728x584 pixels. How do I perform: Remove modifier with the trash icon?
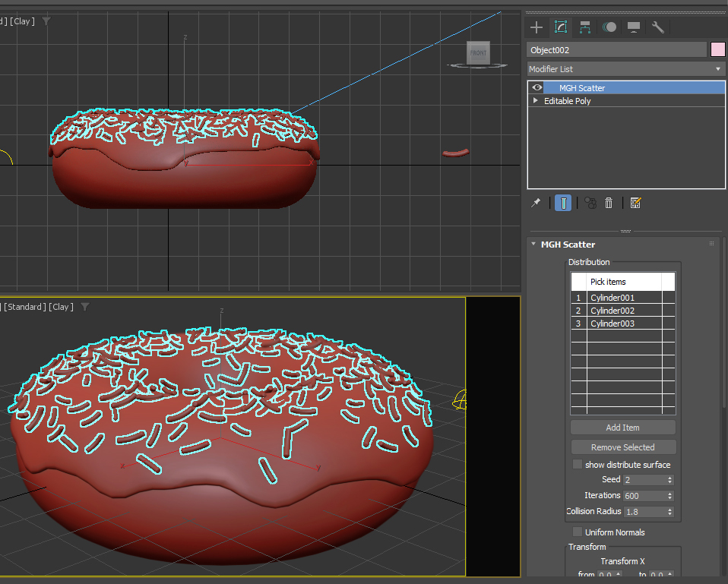[609, 203]
